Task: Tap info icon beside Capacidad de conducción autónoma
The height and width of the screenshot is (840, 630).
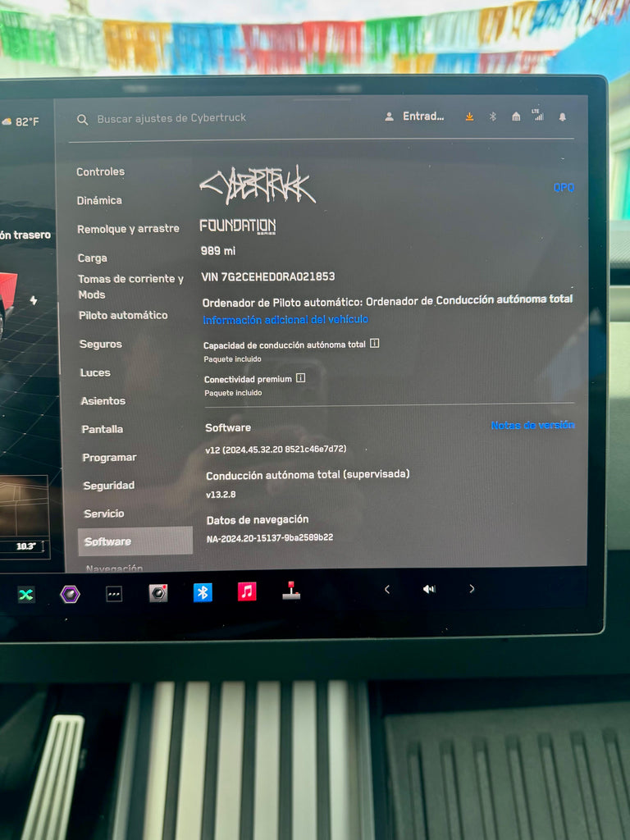Action: (x=374, y=344)
